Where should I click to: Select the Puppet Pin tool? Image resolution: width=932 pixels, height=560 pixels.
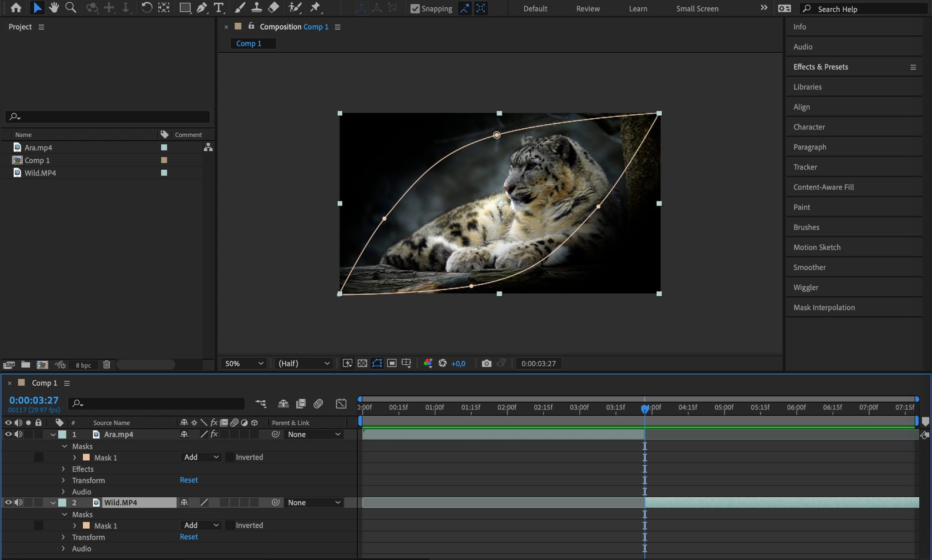(315, 8)
